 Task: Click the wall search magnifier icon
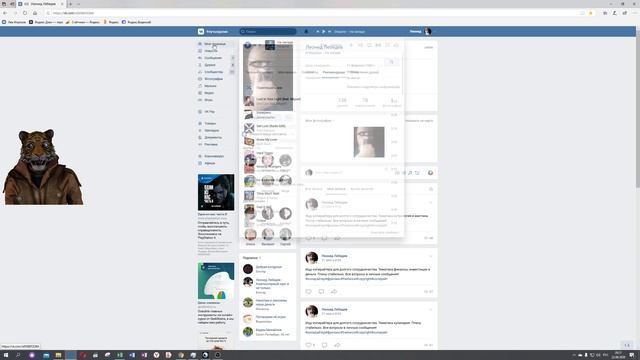click(x=431, y=189)
